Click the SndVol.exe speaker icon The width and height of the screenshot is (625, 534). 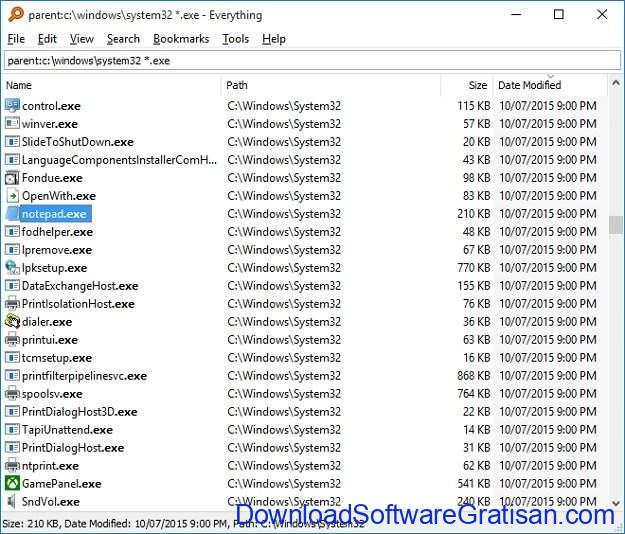click(x=12, y=501)
